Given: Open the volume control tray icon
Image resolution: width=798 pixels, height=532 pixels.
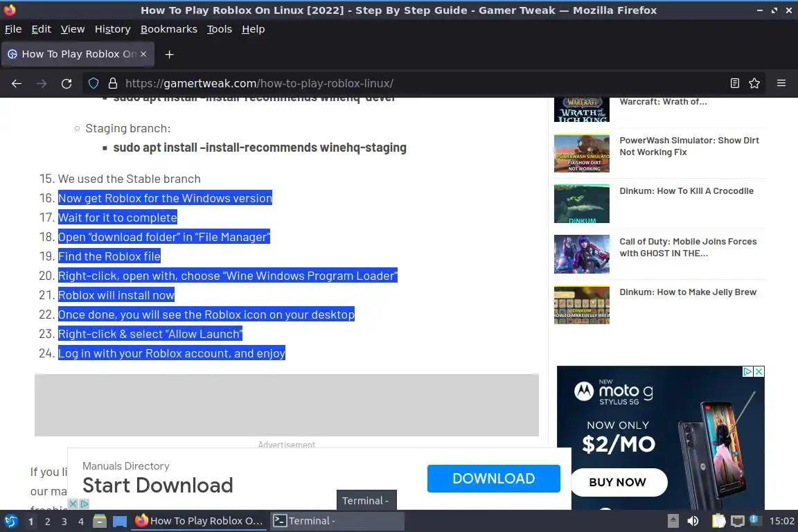Looking at the screenshot, I should [693, 522].
